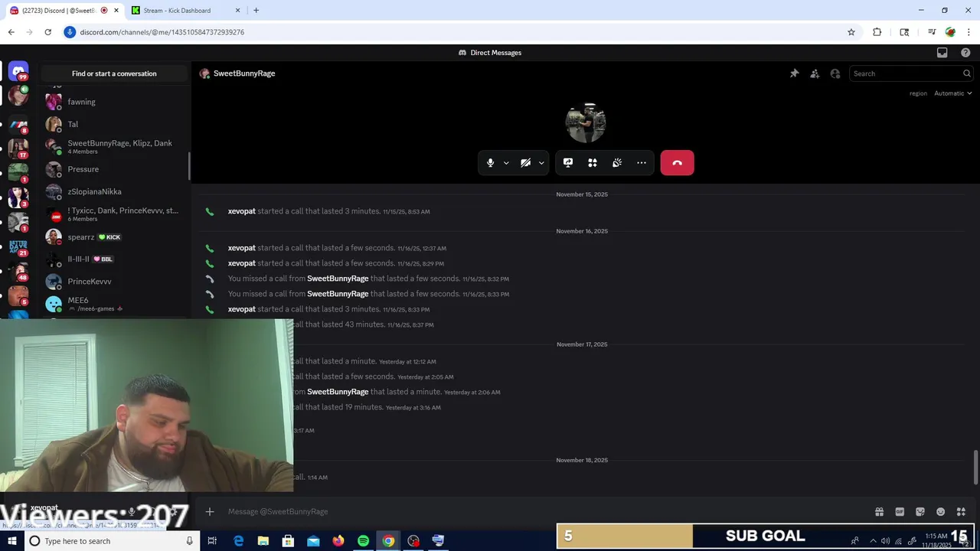This screenshot has height=551, width=980.
Task: Click call participant avatar thumbnail
Action: pyautogui.click(x=586, y=122)
